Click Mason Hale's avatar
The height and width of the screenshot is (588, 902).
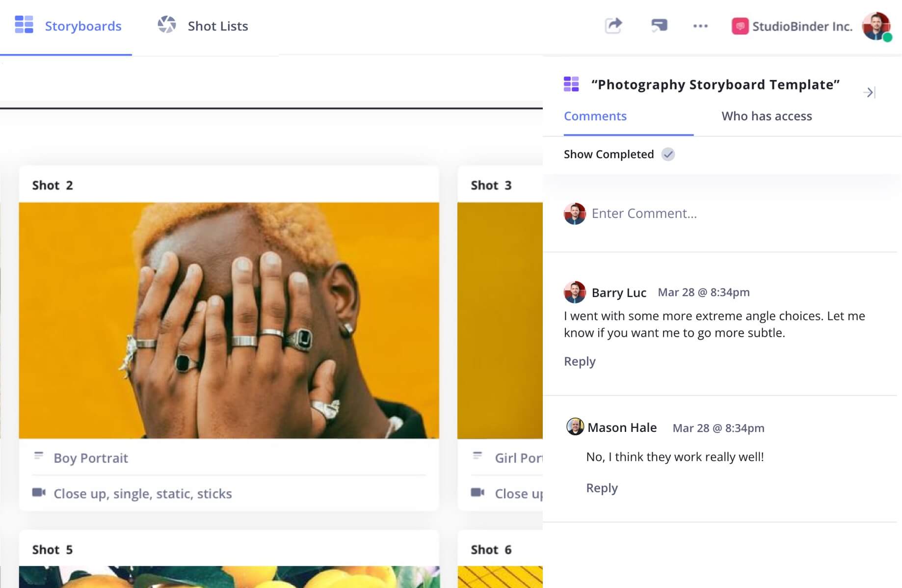[x=575, y=427]
